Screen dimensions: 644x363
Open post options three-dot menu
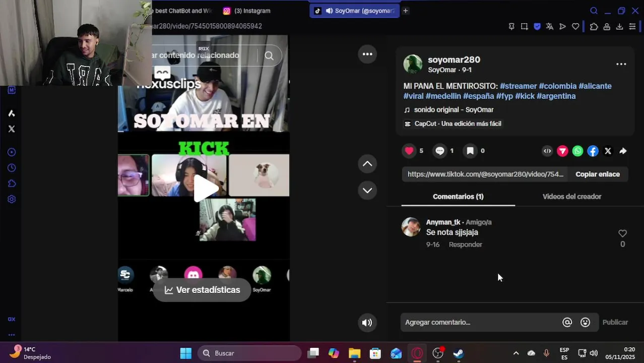point(621,64)
